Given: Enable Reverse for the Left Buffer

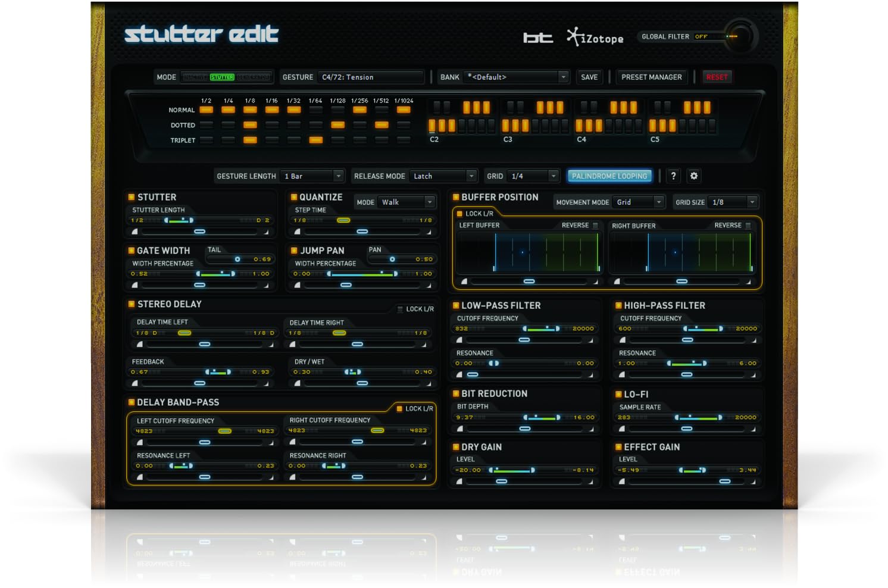Looking at the screenshot, I should pos(595,226).
